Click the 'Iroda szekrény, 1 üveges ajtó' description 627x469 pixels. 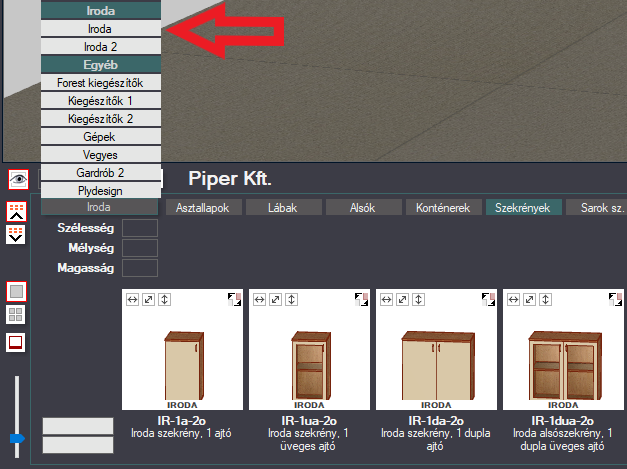click(x=308, y=439)
